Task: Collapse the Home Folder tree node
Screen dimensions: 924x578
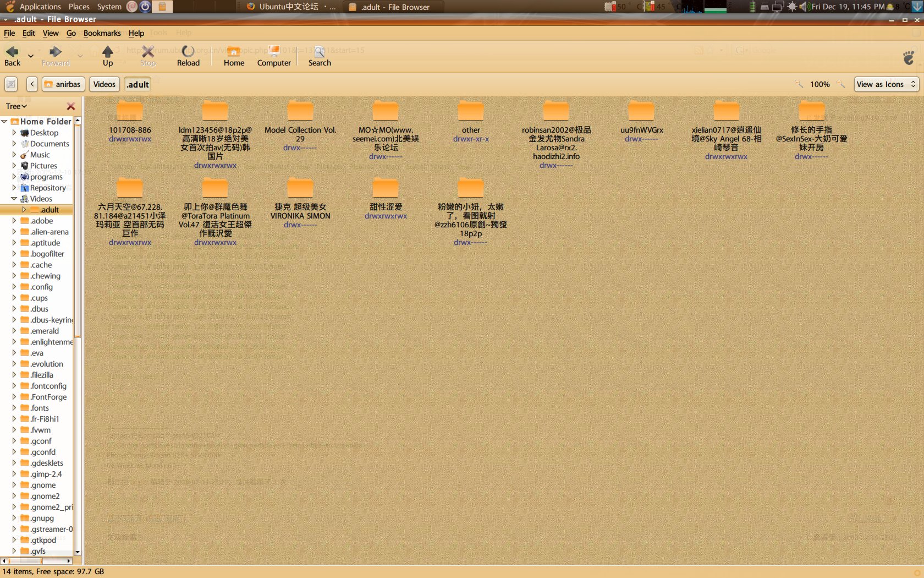Action: [4, 121]
